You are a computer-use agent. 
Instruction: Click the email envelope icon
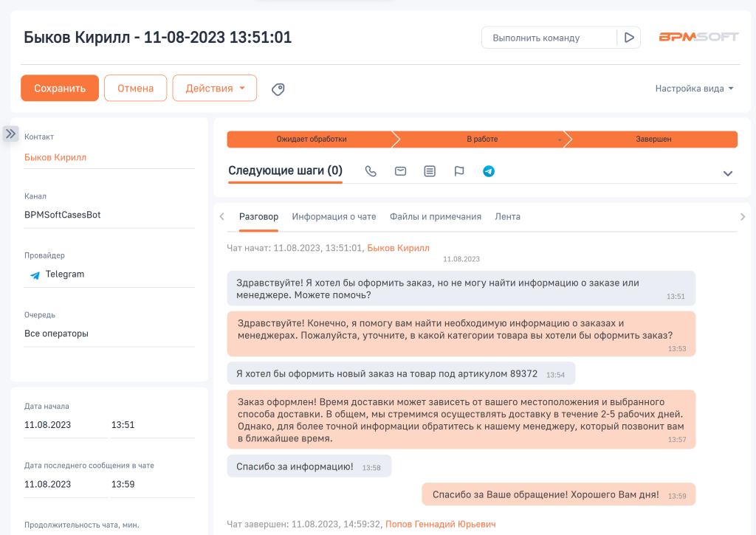[x=400, y=171]
